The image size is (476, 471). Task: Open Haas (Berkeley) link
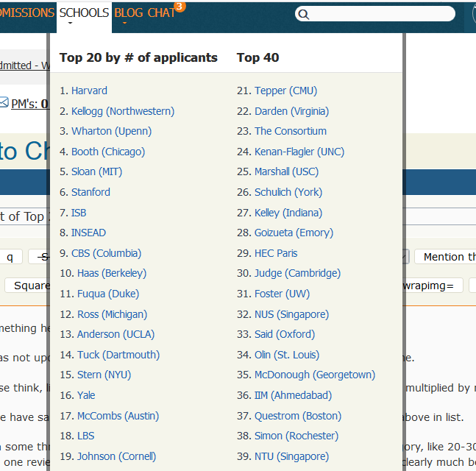[x=112, y=273]
